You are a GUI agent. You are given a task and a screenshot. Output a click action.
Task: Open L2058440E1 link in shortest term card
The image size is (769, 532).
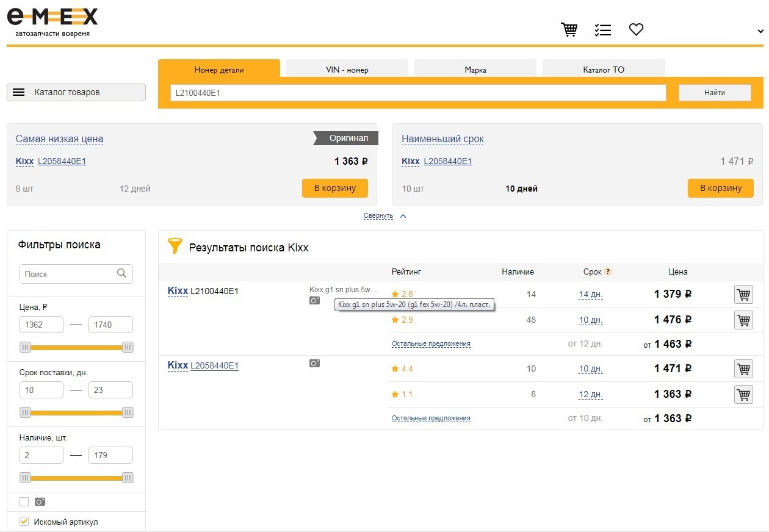tap(448, 161)
